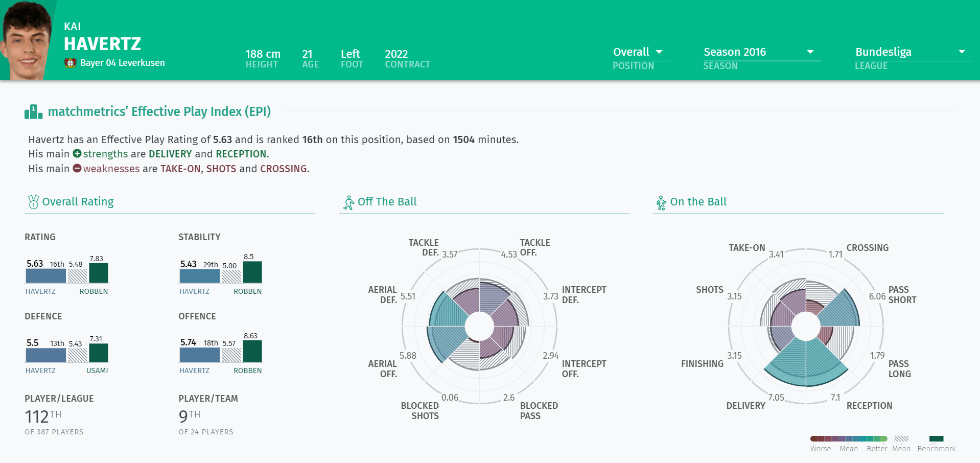This screenshot has height=463, width=980.
Task: Click the BLOCKED SHOTS radar label
Action: point(420,410)
